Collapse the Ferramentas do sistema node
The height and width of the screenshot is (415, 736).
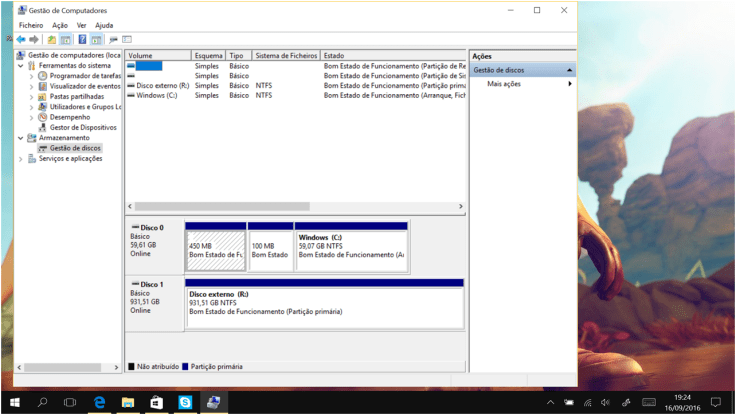20,65
